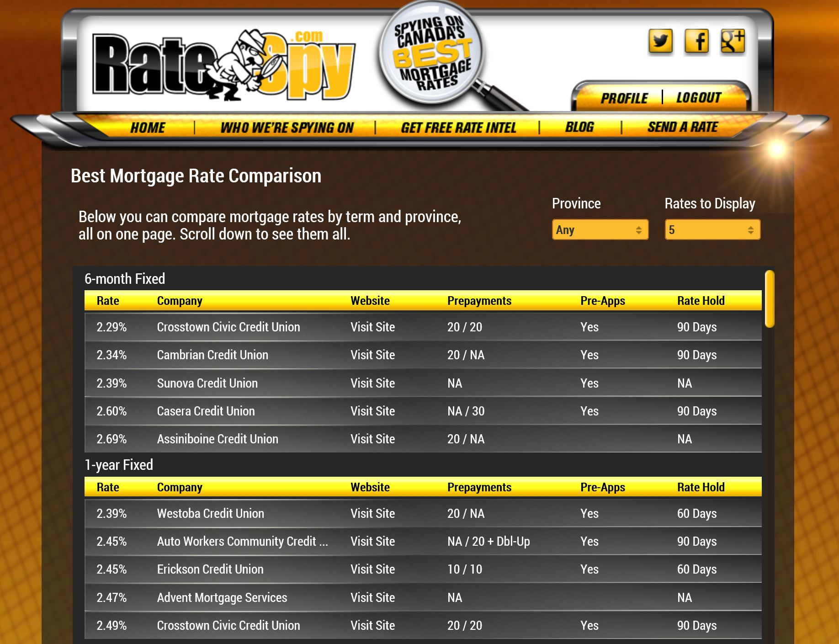
Task: Click 6-month Fixed Prepayments column header
Action: point(479,301)
